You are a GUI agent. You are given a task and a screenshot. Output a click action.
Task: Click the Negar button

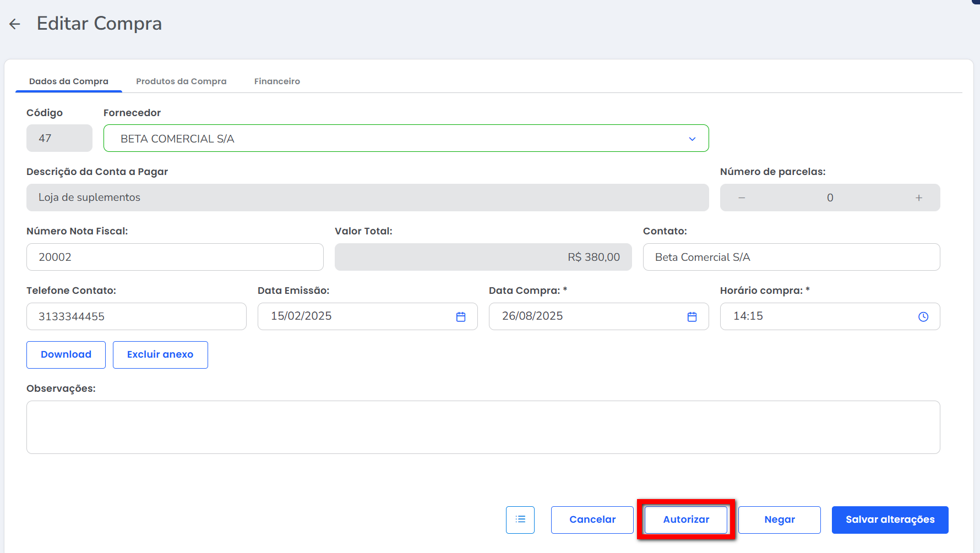[779, 519]
